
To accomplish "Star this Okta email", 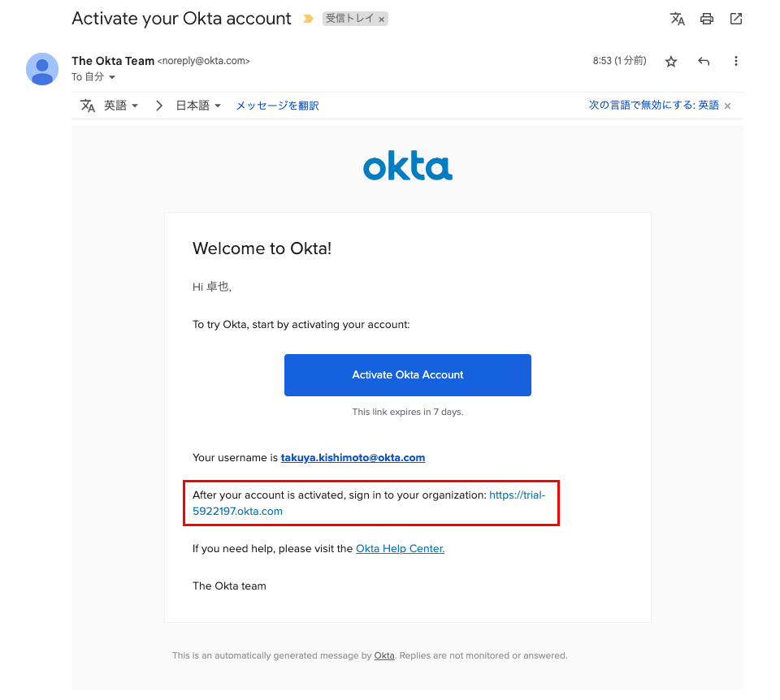I will click(671, 62).
